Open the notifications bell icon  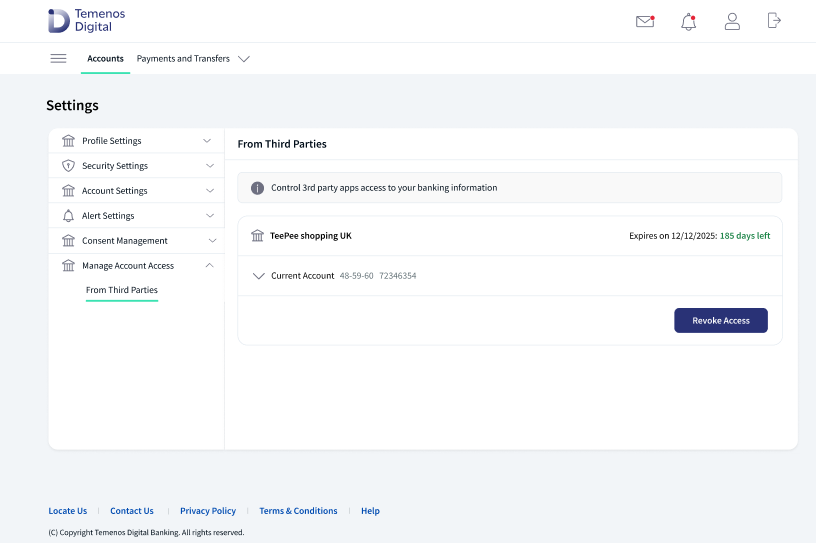point(688,22)
